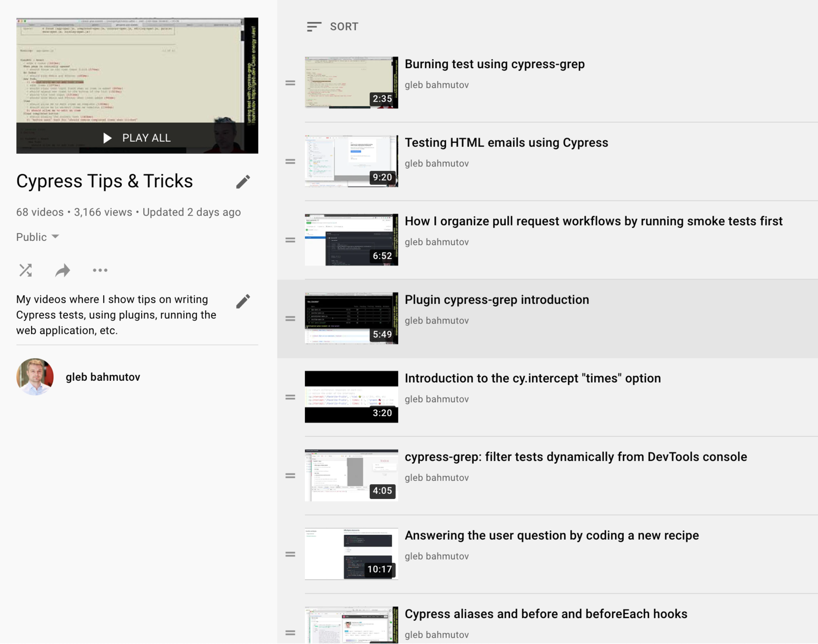This screenshot has width=818, height=644.
Task: Click channel name under cy.intercept times video
Action: coord(437,399)
